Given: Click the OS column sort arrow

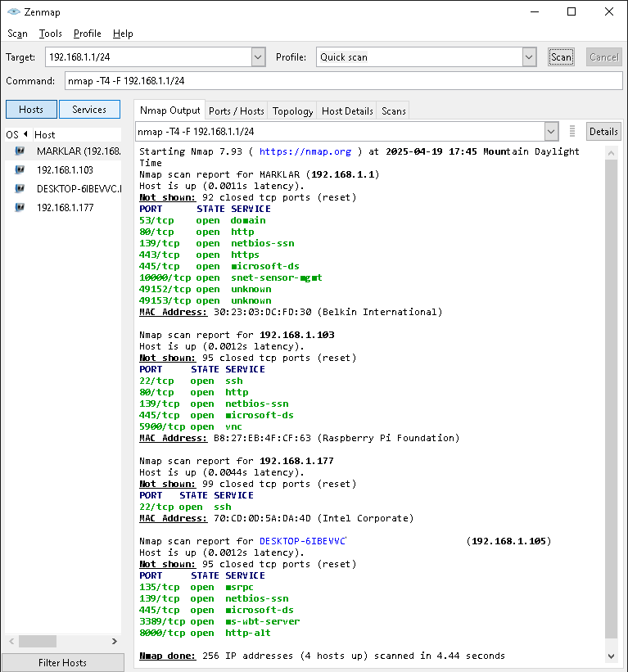Looking at the screenshot, I should tap(25, 134).
